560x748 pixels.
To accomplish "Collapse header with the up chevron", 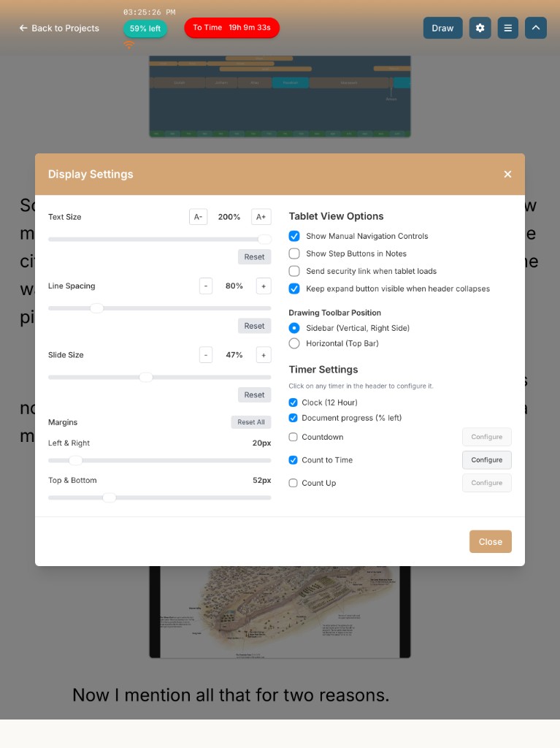I will click(x=536, y=28).
